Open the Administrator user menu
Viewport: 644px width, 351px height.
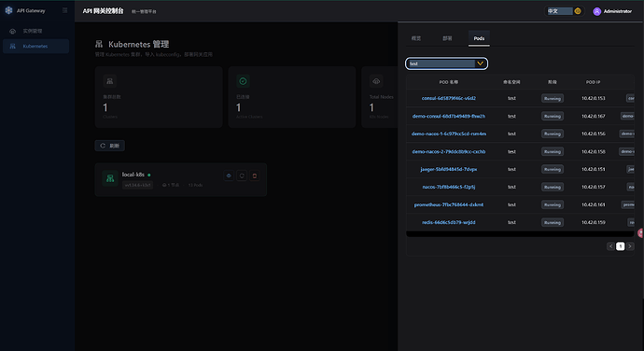(612, 11)
